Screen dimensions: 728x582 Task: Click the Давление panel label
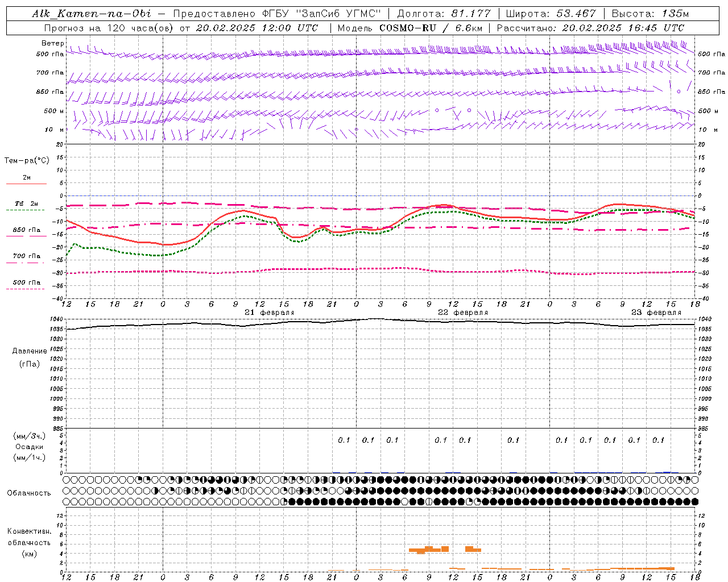click(x=30, y=351)
